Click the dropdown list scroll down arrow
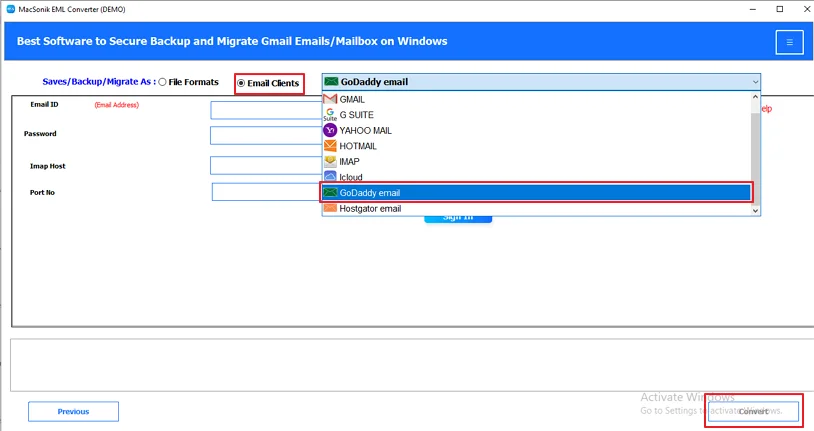The image size is (814, 431). (x=755, y=210)
